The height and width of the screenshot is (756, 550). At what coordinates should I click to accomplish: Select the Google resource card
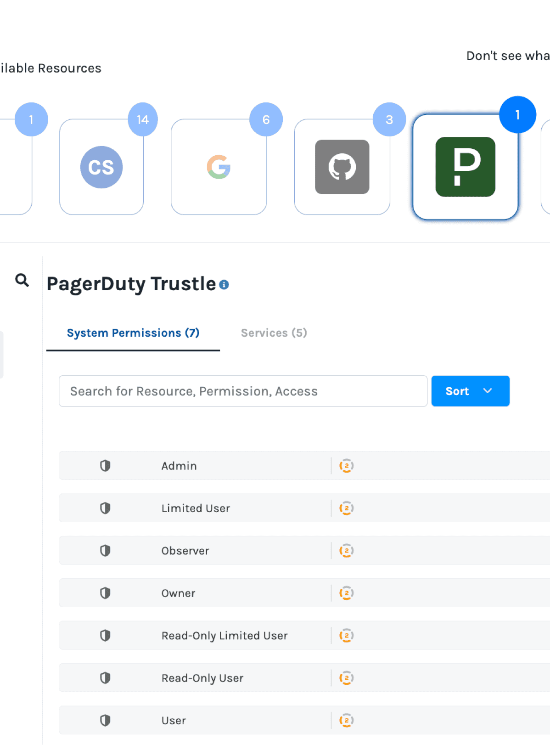pyautogui.click(x=219, y=167)
